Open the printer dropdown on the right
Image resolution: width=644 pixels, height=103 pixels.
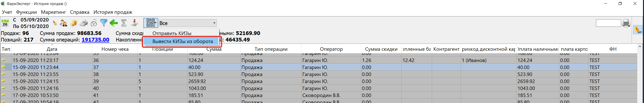coord(626,23)
